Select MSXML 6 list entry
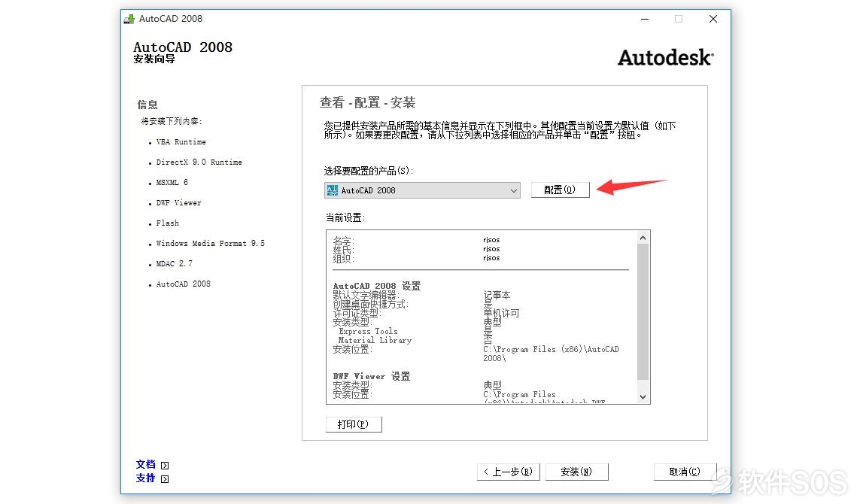The image size is (860, 504). click(172, 183)
